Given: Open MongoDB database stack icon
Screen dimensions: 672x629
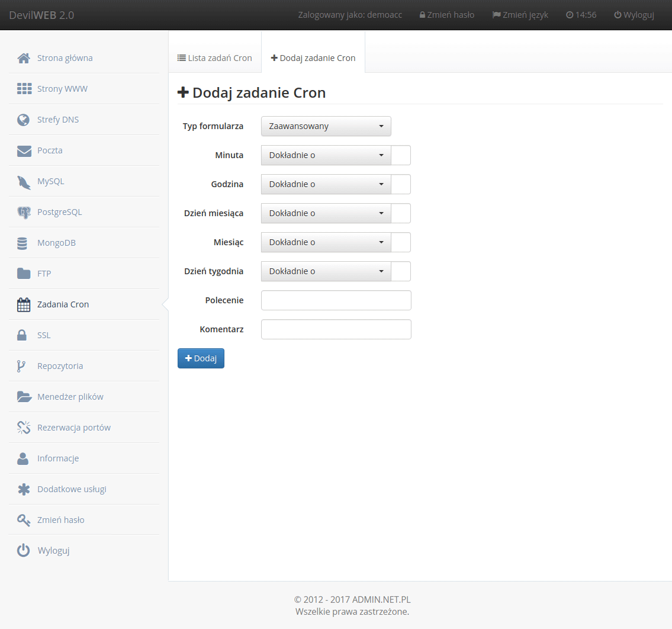Looking at the screenshot, I should pyautogui.click(x=22, y=243).
